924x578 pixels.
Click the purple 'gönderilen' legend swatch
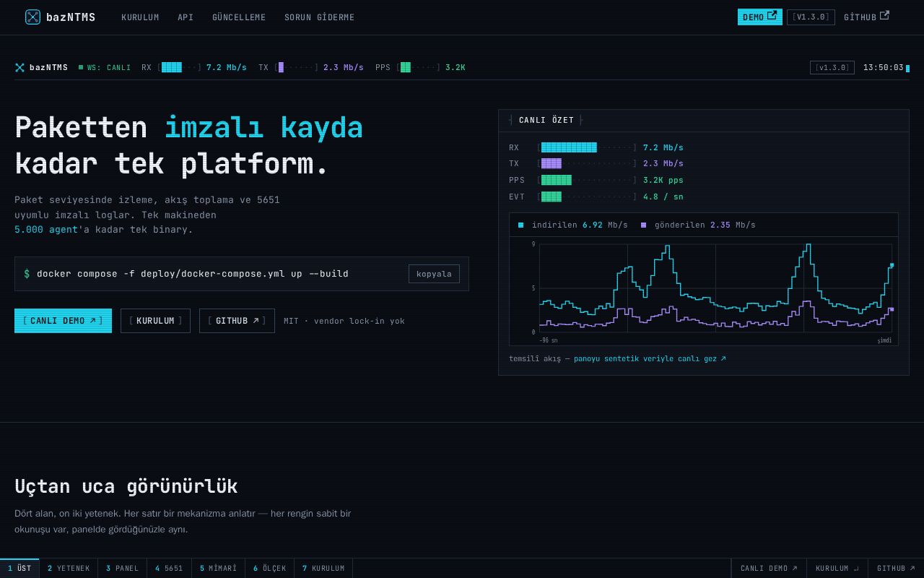pyautogui.click(x=643, y=225)
